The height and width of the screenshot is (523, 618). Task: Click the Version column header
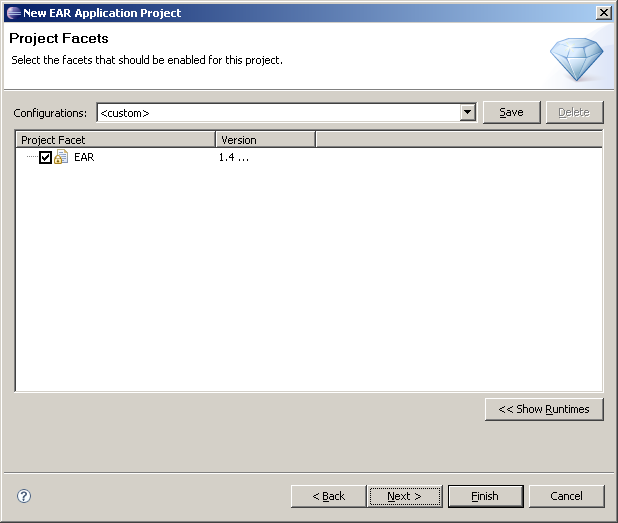(x=266, y=140)
